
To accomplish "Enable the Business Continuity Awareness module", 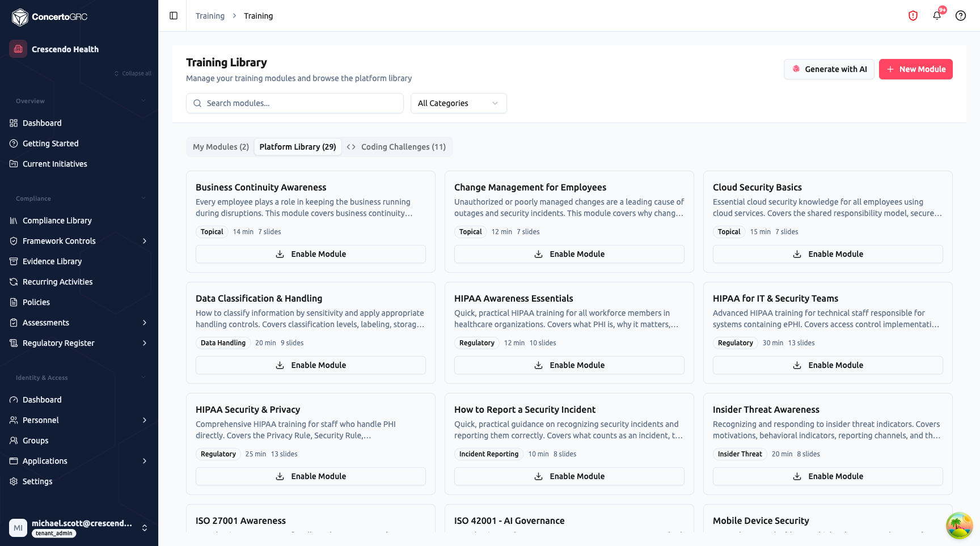I will coord(311,254).
